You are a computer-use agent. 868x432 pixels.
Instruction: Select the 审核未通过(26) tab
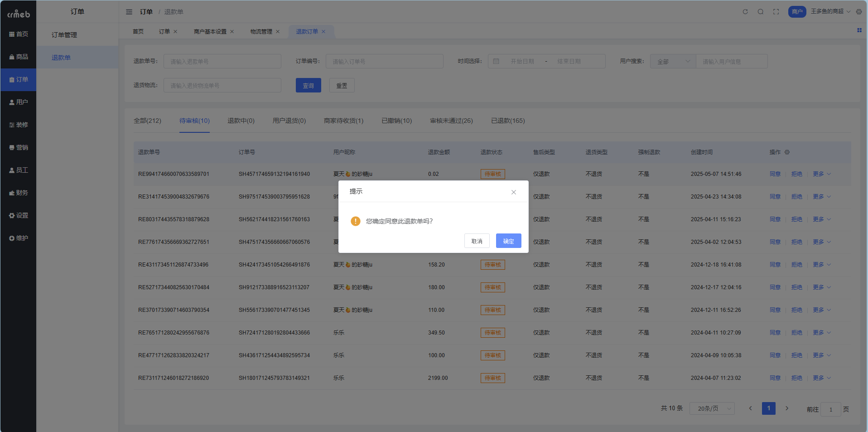[451, 121]
